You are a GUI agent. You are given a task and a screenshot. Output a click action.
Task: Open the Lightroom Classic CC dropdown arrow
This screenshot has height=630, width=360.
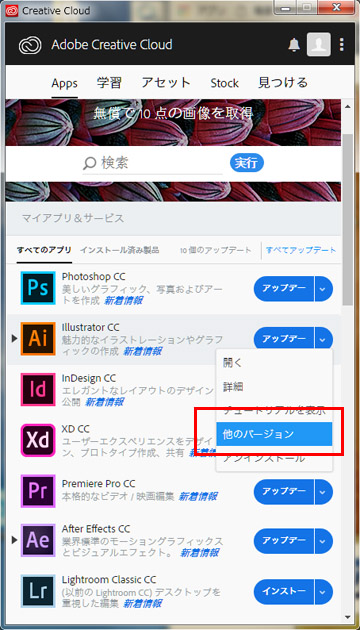coord(324,591)
